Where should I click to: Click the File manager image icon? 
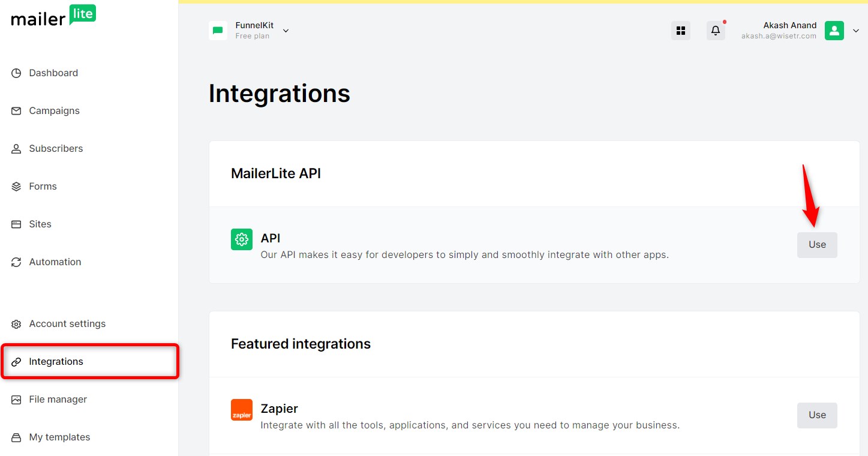pyautogui.click(x=16, y=400)
